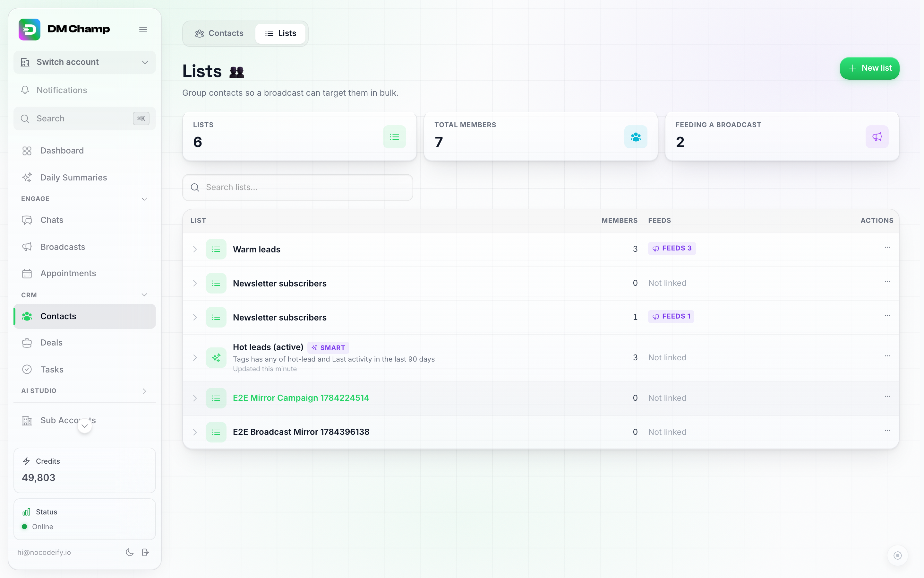Click the Total Members people icon
The height and width of the screenshot is (578, 924).
pos(636,137)
